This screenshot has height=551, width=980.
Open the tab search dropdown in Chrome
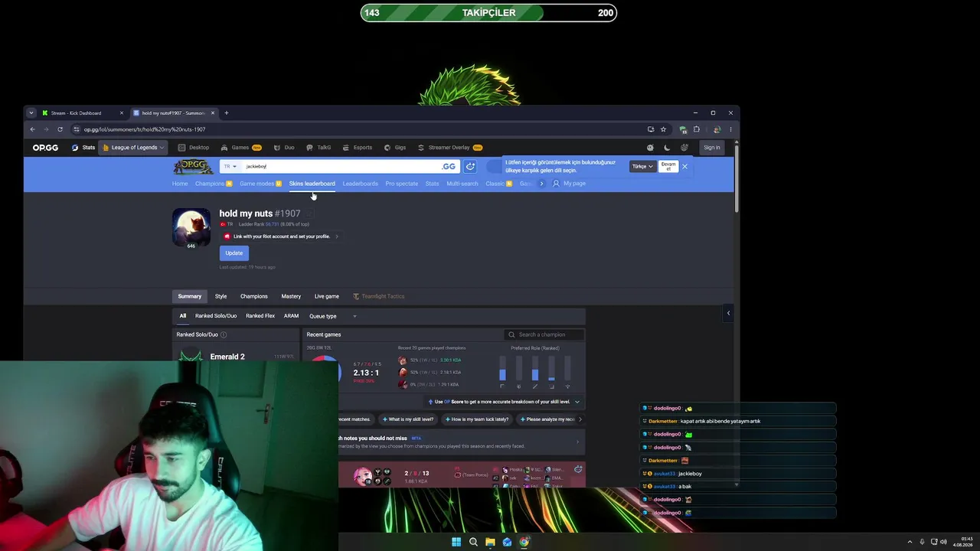[31, 113]
